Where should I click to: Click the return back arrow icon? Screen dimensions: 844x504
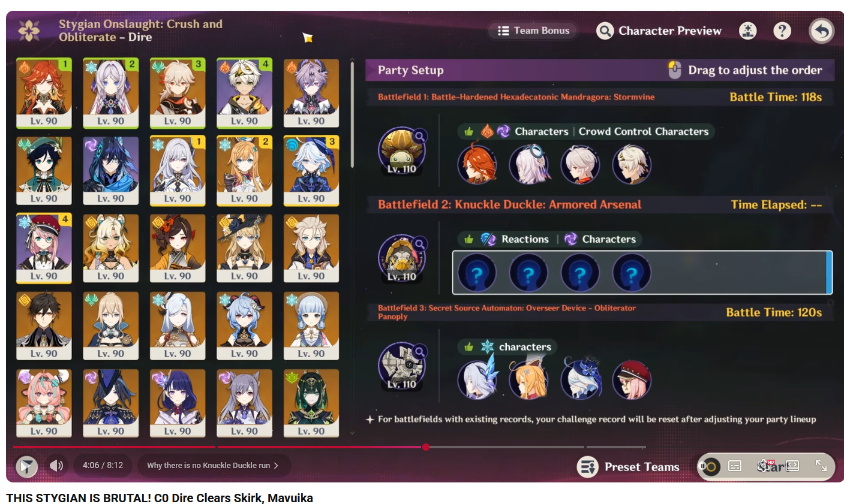(821, 31)
